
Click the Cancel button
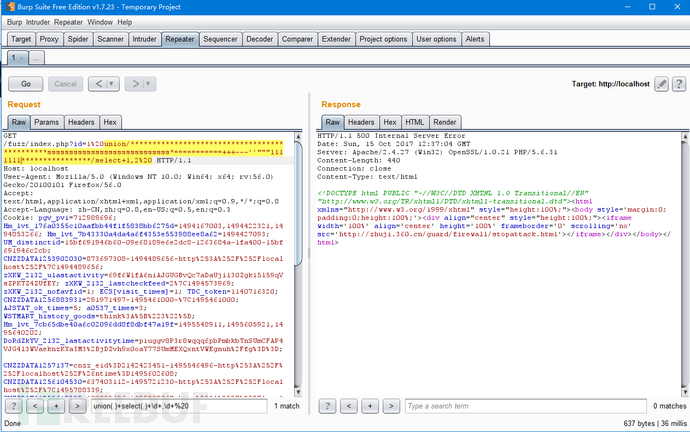[x=66, y=84]
